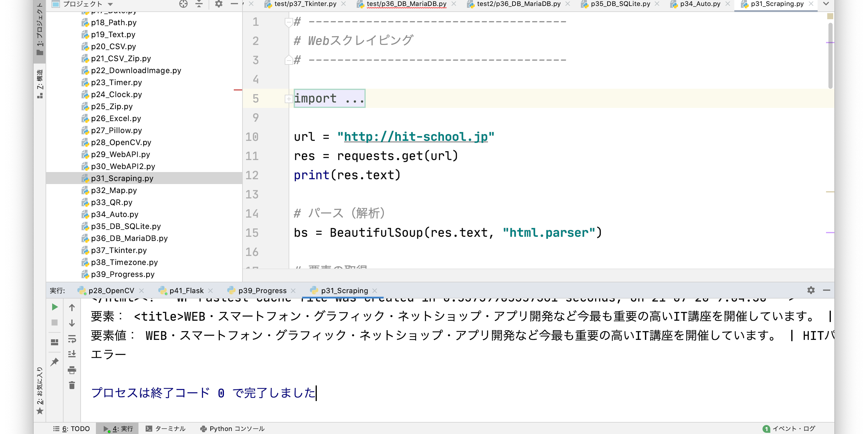
Task: Open project panel settings gear
Action: pos(219,4)
